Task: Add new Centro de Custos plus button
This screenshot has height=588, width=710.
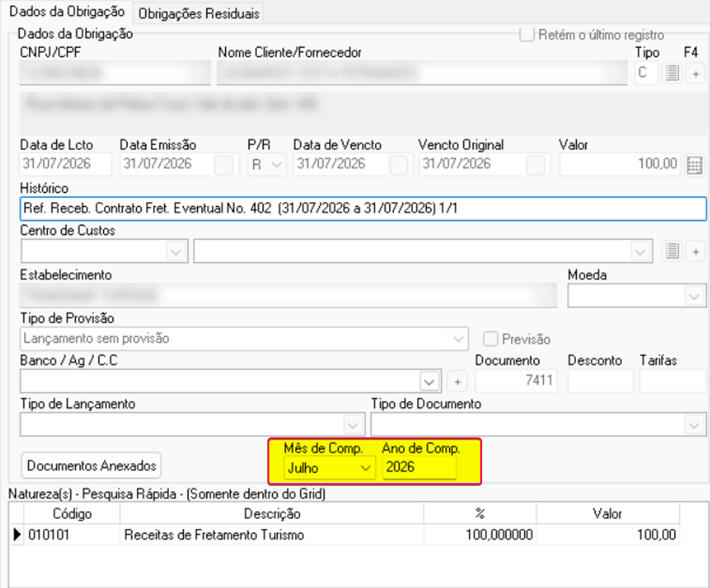Action: (x=696, y=252)
